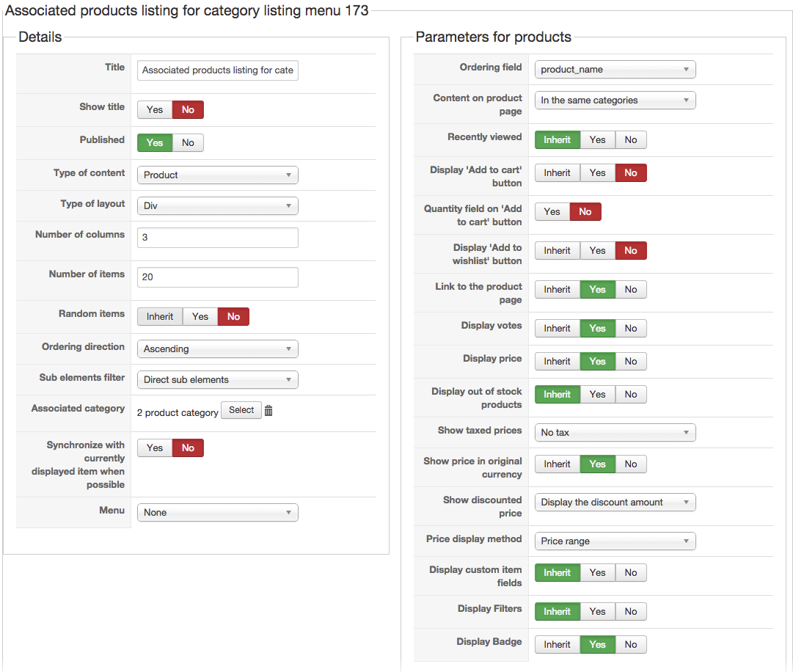Open the Price display method dropdown
Screen dimensions: 793x672
615,541
